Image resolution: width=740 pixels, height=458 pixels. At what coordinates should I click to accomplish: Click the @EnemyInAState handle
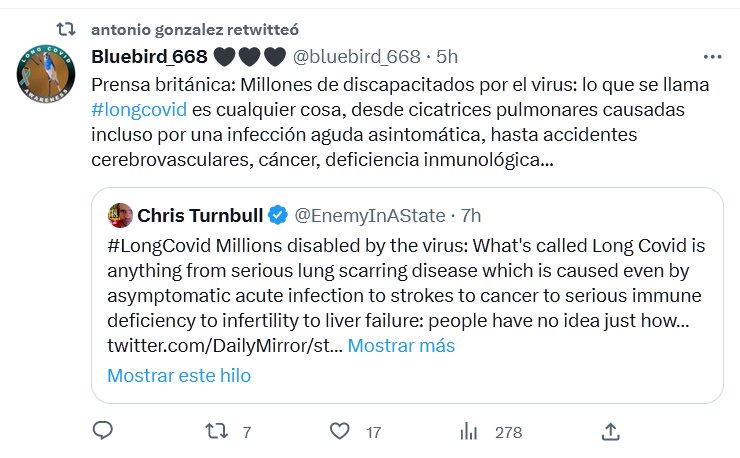369,215
